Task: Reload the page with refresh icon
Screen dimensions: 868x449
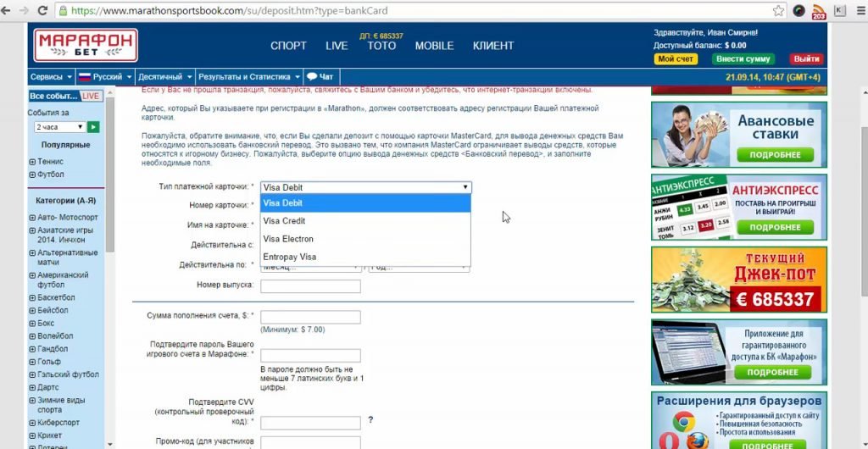Action: [x=42, y=10]
